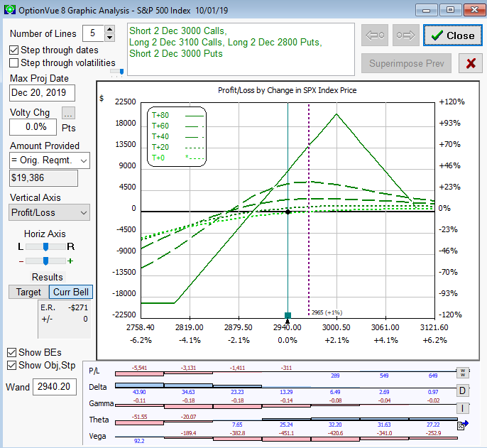Viewport: 487px width, 448px height.
Task: Click the W button beside P/L row
Action: 462,372
